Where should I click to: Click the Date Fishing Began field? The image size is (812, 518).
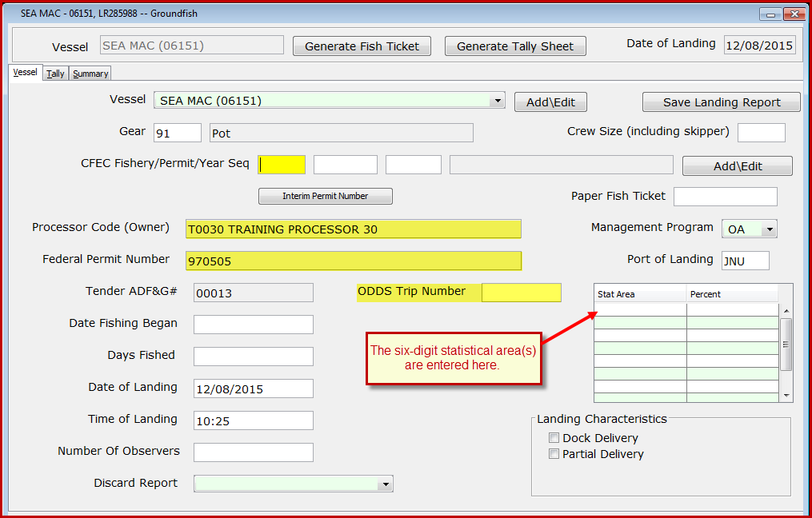[253, 325]
